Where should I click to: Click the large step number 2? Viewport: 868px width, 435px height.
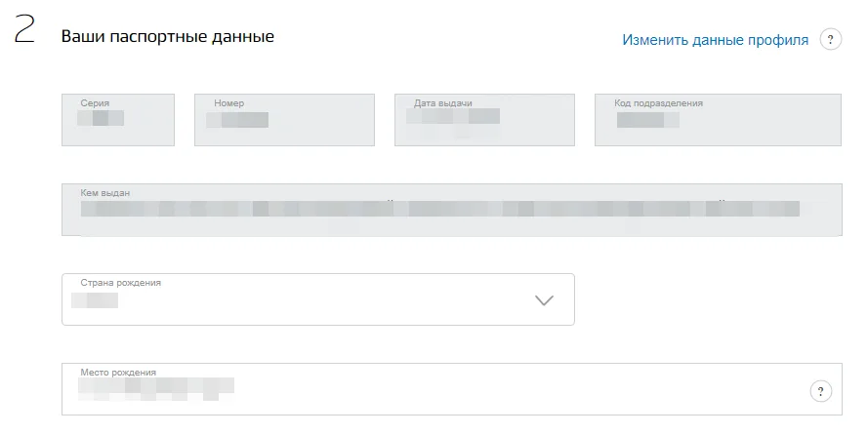click(24, 29)
